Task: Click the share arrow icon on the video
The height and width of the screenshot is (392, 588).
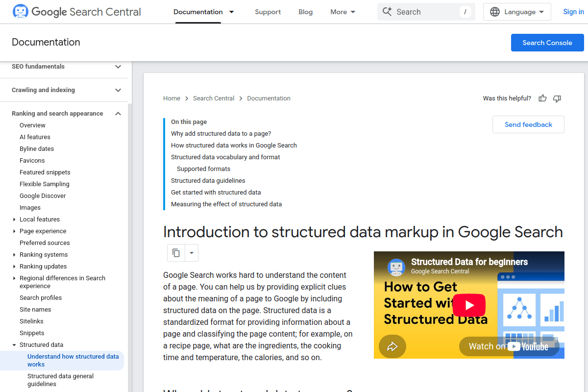Action: coord(392,346)
